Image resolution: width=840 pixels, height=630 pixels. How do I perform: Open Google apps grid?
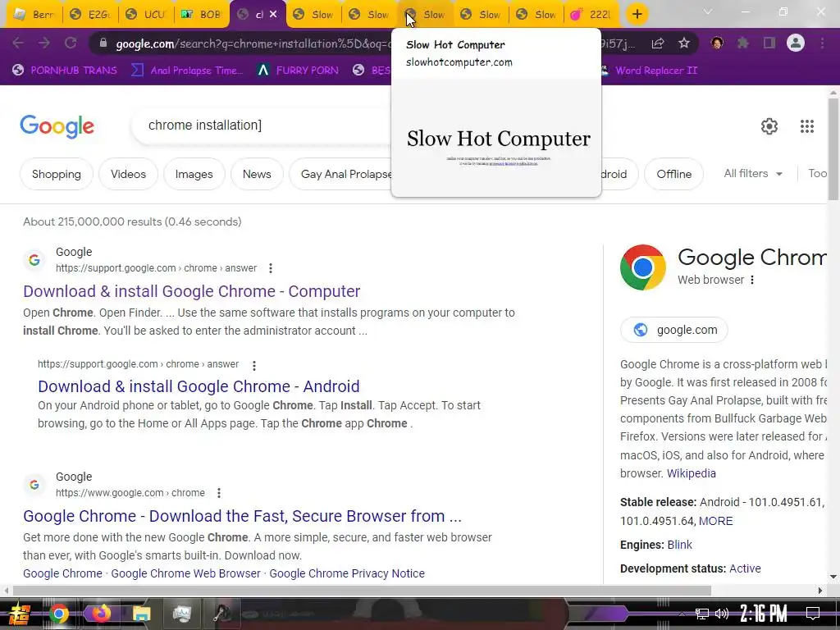[807, 126]
